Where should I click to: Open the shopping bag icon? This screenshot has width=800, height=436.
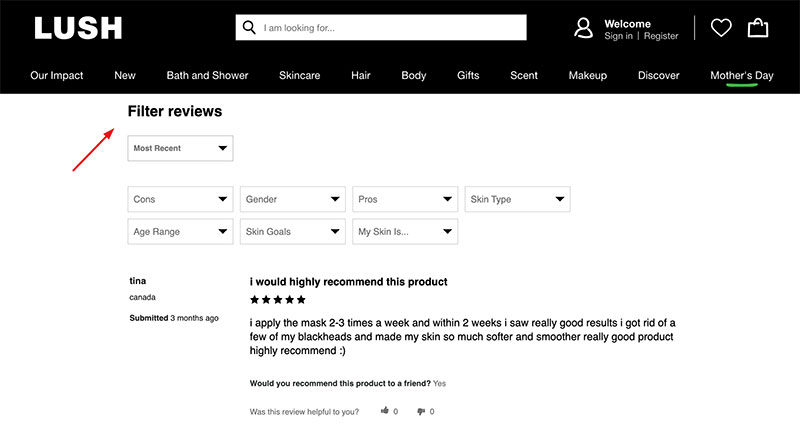(x=758, y=28)
